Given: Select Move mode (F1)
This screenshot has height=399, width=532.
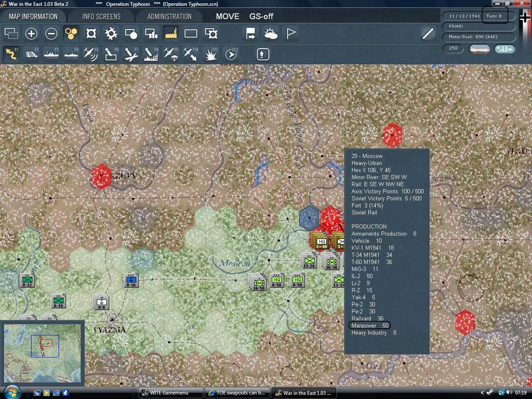Looking at the screenshot, I should point(11,54).
